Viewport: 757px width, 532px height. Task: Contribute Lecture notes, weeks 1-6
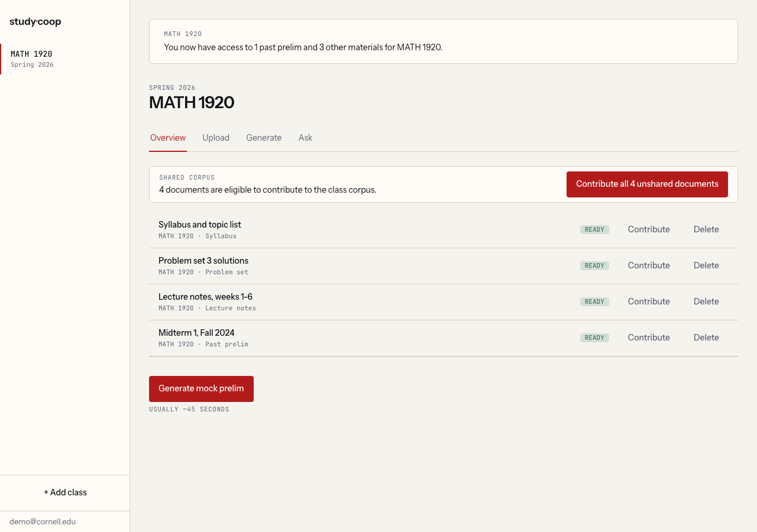649,301
